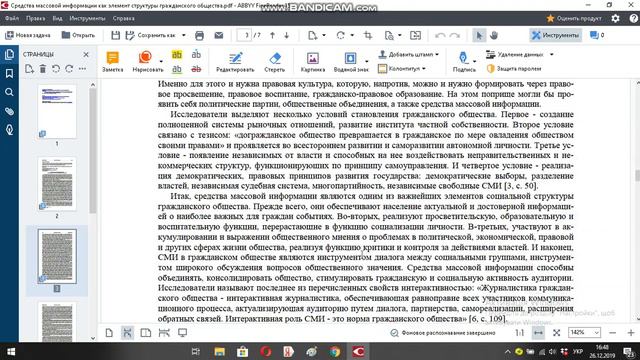Delete selected page with trash icon

[x=42, y=69]
